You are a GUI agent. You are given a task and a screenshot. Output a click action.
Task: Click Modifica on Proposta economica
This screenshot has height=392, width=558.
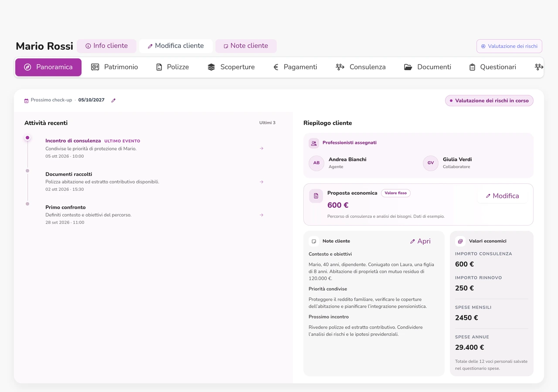click(x=502, y=196)
